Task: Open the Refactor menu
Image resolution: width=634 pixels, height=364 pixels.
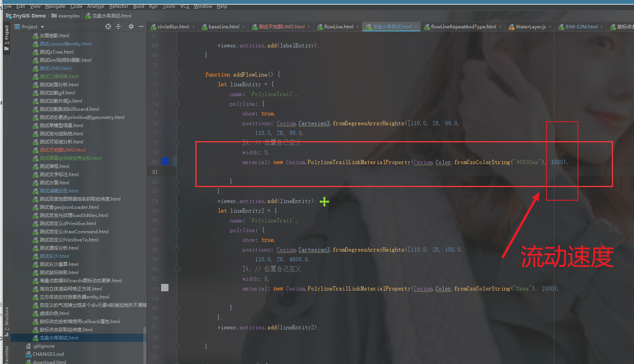Action: pos(119,6)
